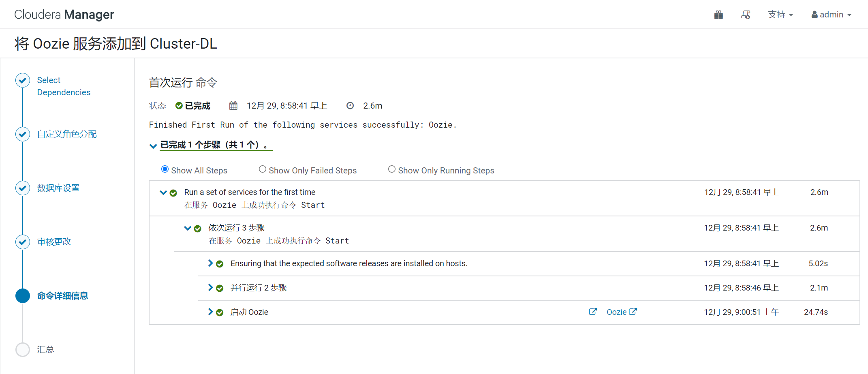
Task: Open the 支持 dropdown menu
Action: (x=780, y=15)
